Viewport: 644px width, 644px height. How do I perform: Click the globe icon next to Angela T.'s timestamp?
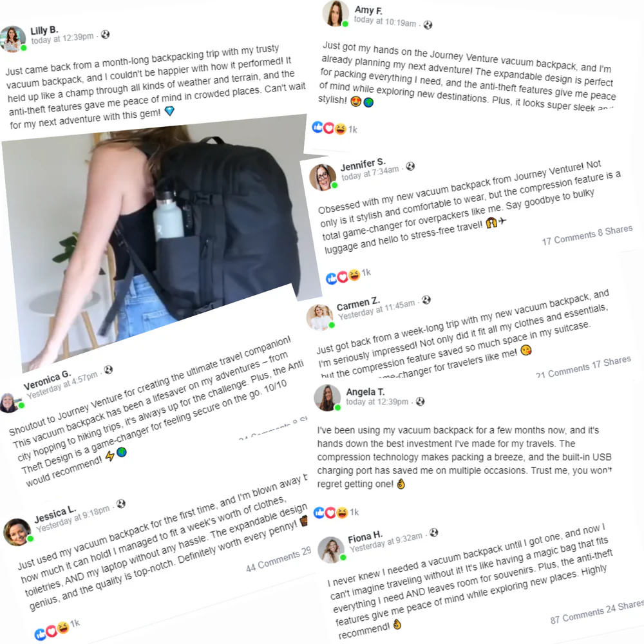[420, 402]
